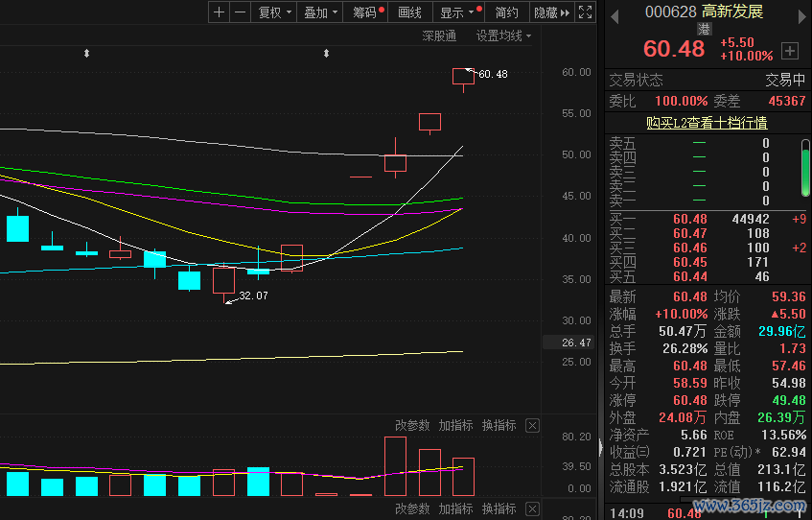Close the volume indicator sub-panel
Viewport: 812px width, 520px height.
pyautogui.click(x=533, y=425)
